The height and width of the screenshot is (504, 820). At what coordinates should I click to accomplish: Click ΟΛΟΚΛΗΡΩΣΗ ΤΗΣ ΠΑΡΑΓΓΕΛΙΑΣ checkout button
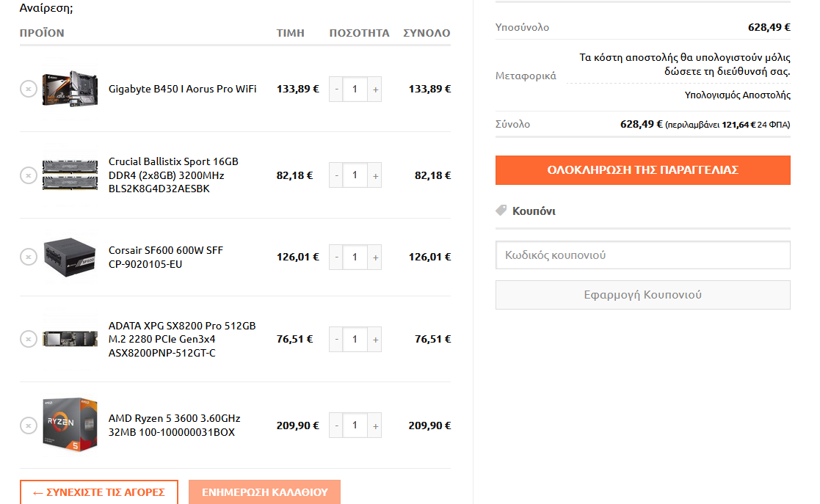(x=643, y=170)
